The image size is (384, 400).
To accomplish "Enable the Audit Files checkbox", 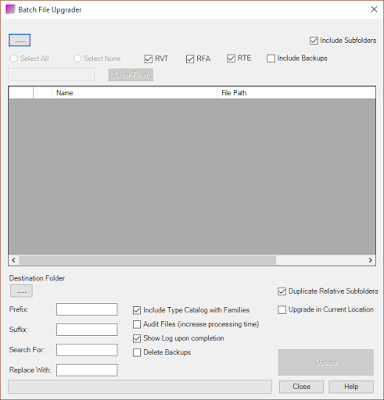I will (137, 324).
